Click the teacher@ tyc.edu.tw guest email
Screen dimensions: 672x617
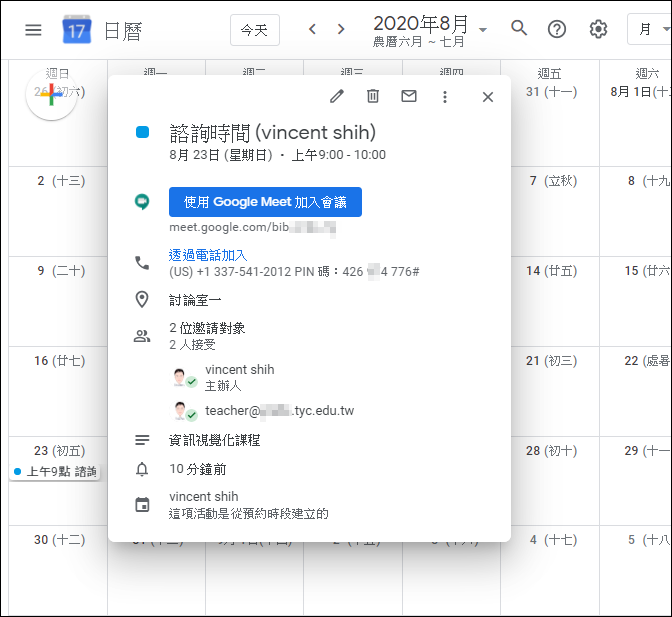point(279,411)
